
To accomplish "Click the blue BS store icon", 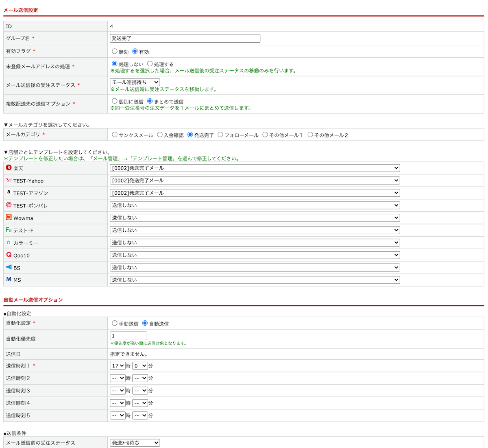I will pyautogui.click(x=9, y=267).
